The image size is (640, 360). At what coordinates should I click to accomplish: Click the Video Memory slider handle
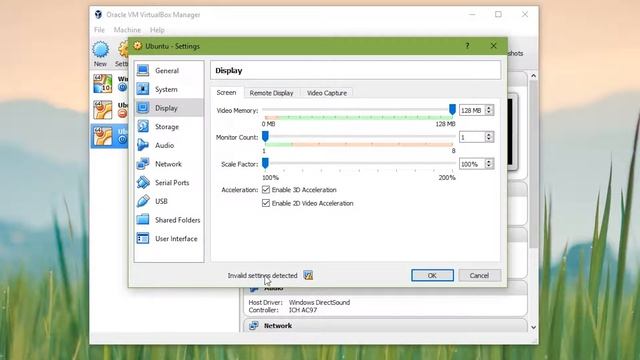[452, 109]
